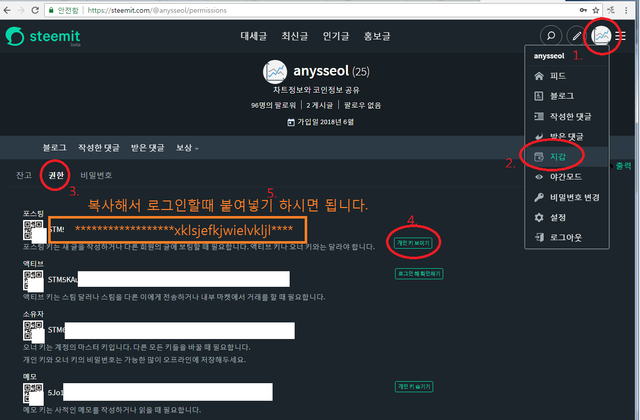Image resolution: width=640 pixels, height=420 pixels.
Task: Switch to the 권한 permissions tab
Action: (56, 175)
